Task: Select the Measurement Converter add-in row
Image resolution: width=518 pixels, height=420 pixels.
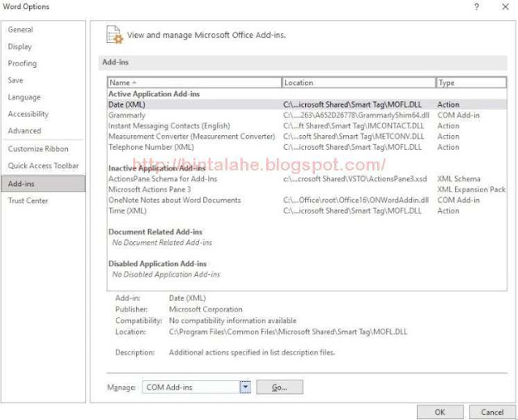Action: 307,137
